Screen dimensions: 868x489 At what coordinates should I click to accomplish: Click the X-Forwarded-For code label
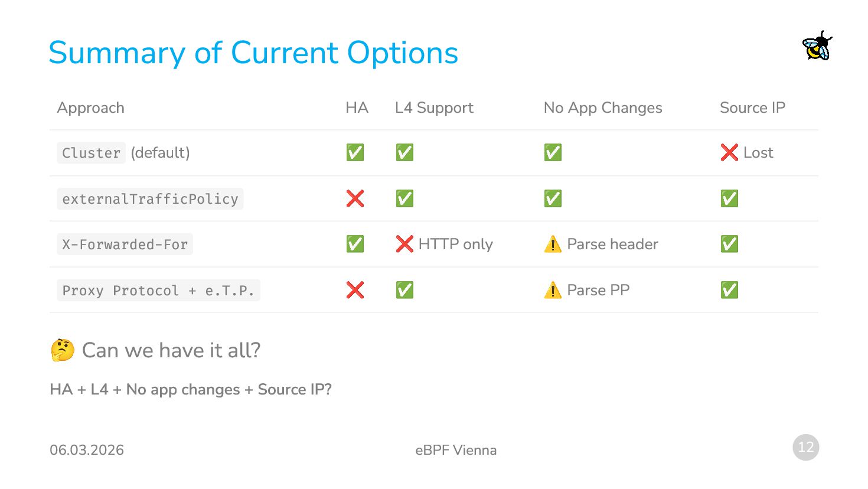125,244
